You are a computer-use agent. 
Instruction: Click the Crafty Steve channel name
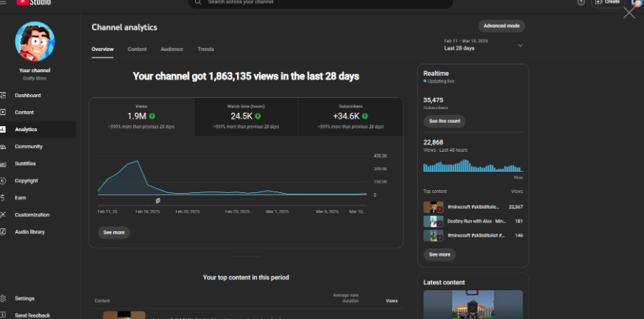click(x=35, y=79)
